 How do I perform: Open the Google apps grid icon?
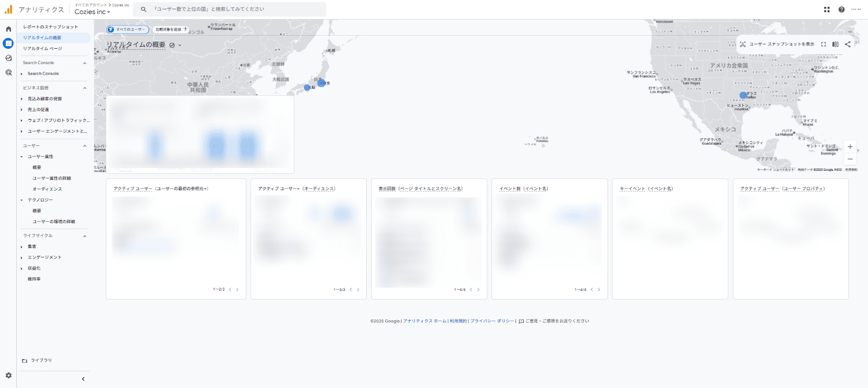click(827, 9)
